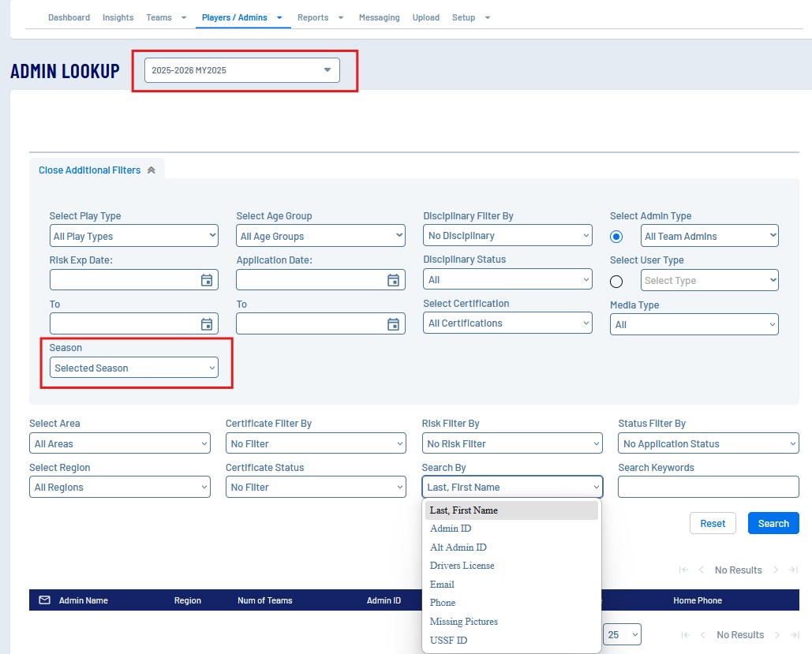Jump to last page using bottom pagination
Viewport: 812px width, 654px height.
pos(794,635)
